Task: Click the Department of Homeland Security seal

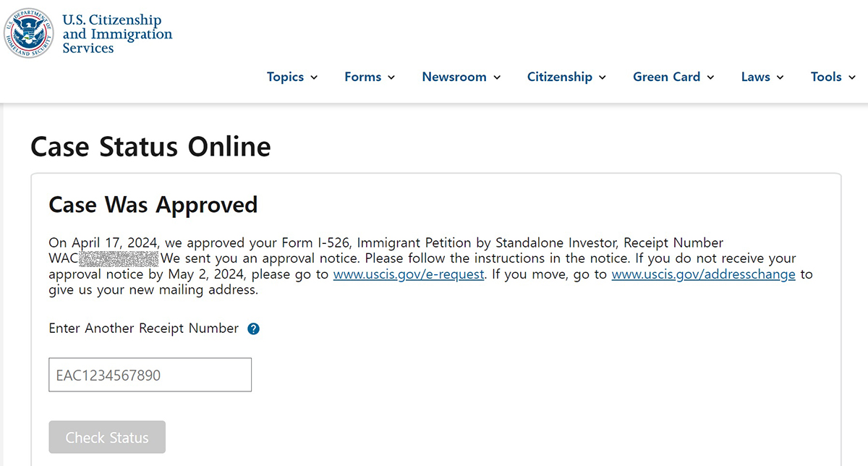Action: point(29,33)
